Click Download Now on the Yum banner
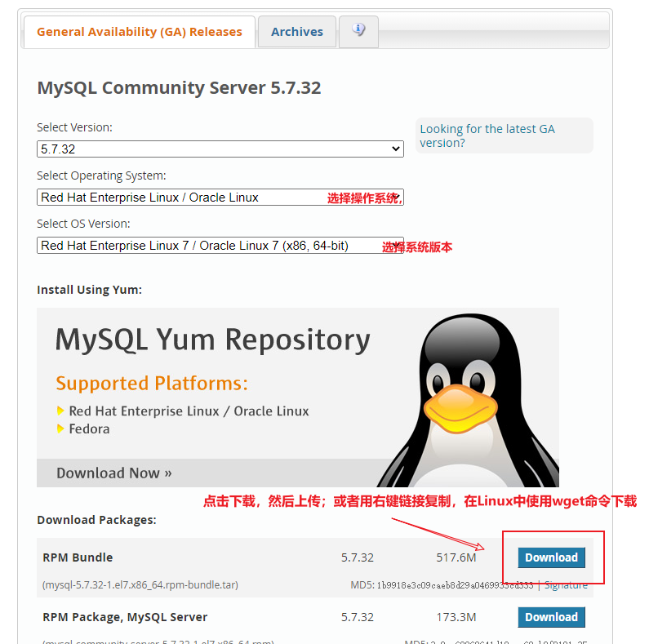The height and width of the screenshot is (644, 649). click(113, 473)
